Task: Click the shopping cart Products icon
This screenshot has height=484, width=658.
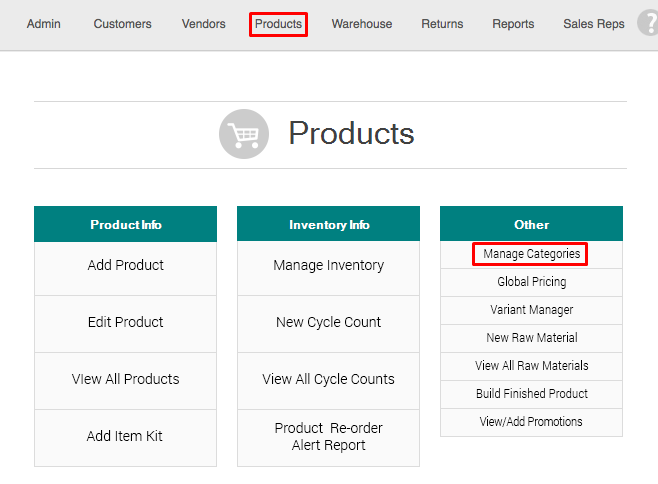Action: (x=244, y=134)
